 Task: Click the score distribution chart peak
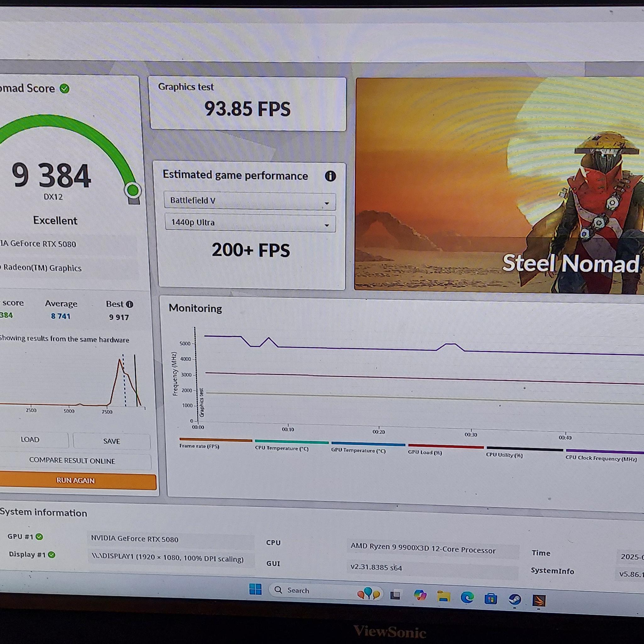(x=119, y=359)
